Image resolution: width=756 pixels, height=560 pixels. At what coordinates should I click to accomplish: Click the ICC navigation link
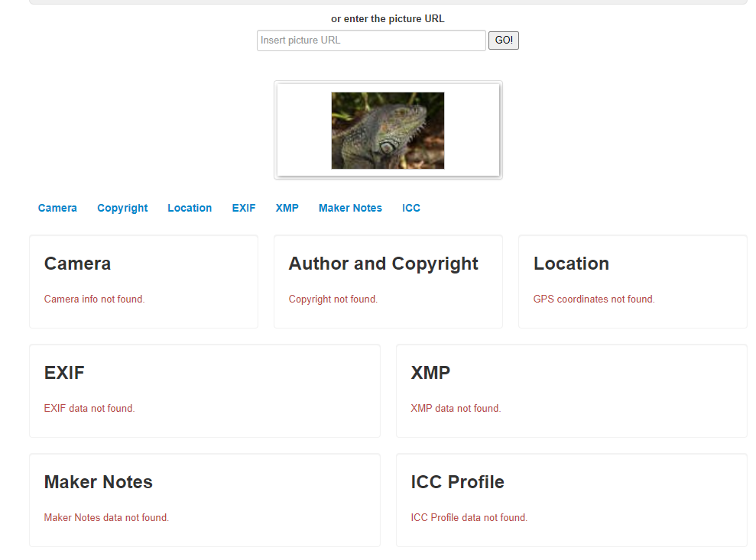pyautogui.click(x=411, y=208)
